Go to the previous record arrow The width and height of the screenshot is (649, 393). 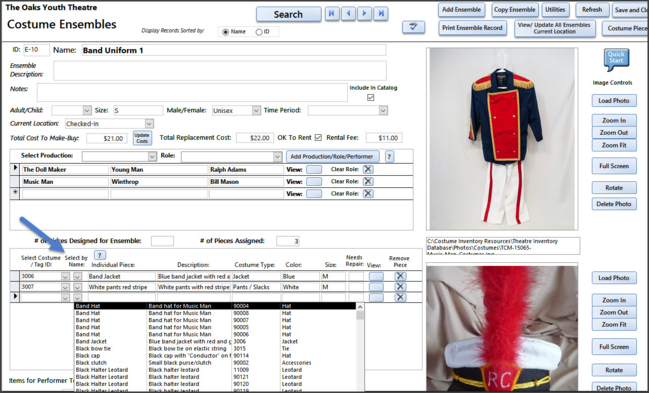coord(349,14)
